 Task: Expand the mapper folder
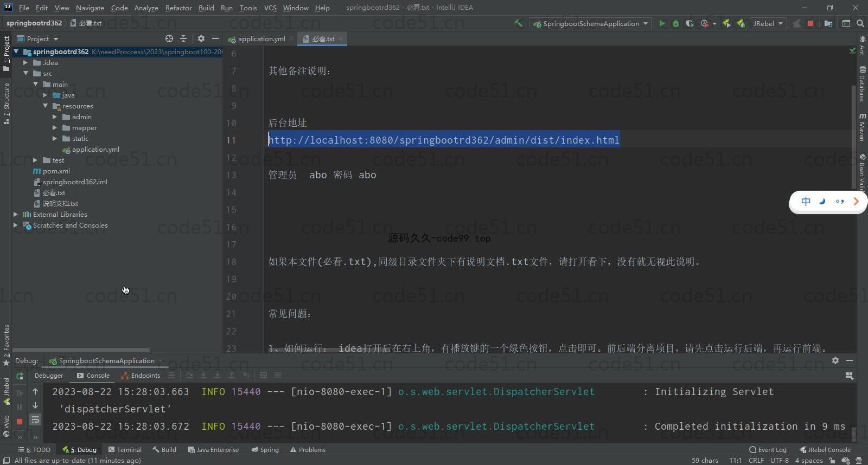pyautogui.click(x=55, y=128)
